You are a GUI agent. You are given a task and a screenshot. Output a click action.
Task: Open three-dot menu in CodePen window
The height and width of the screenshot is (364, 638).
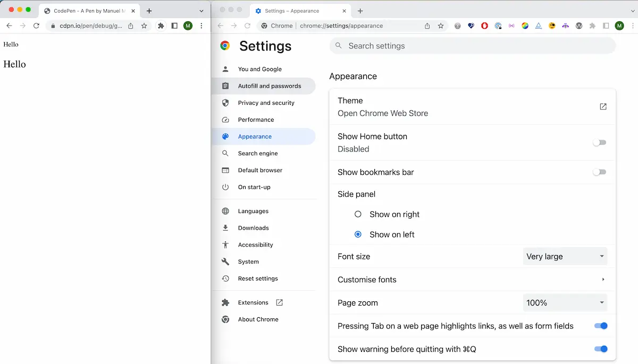(202, 26)
